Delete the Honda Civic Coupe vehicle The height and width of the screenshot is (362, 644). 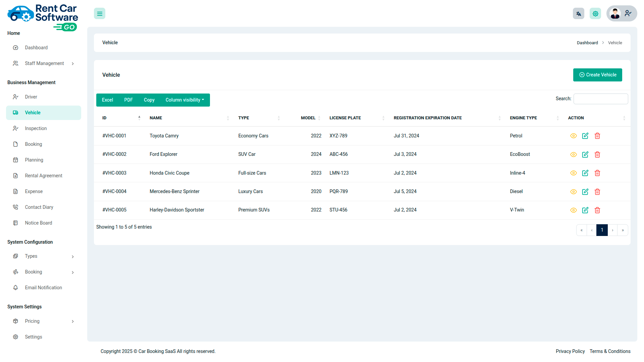pos(597,173)
